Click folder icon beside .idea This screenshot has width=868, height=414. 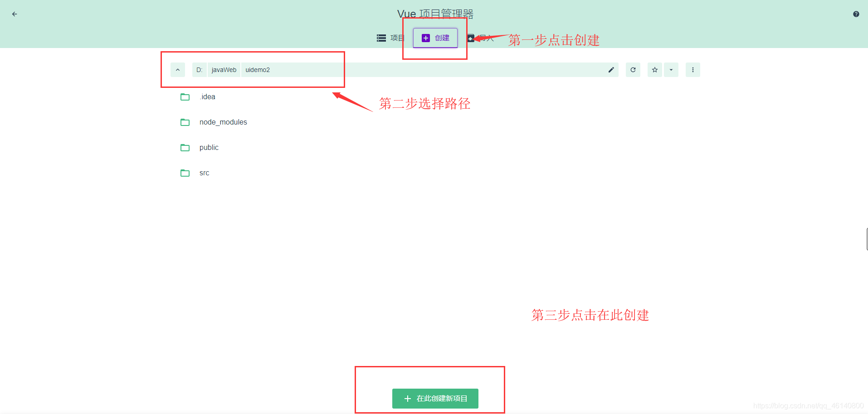pyautogui.click(x=185, y=97)
